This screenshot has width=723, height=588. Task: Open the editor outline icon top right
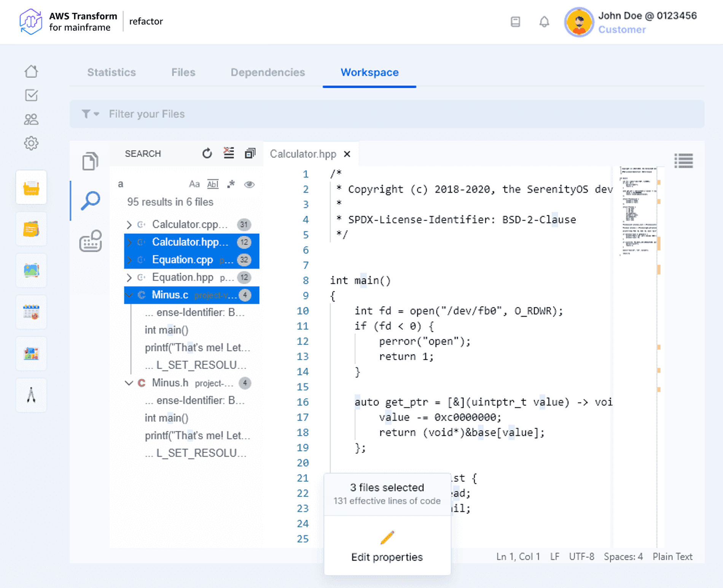pyautogui.click(x=684, y=161)
